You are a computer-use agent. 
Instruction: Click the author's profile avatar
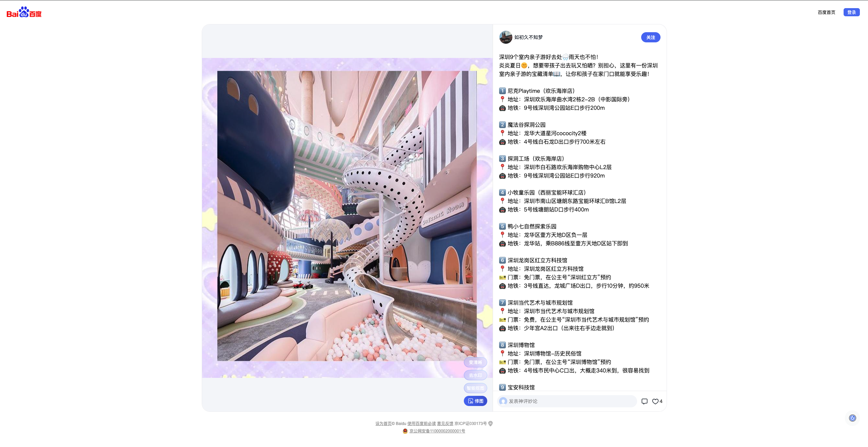(x=506, y=37)
